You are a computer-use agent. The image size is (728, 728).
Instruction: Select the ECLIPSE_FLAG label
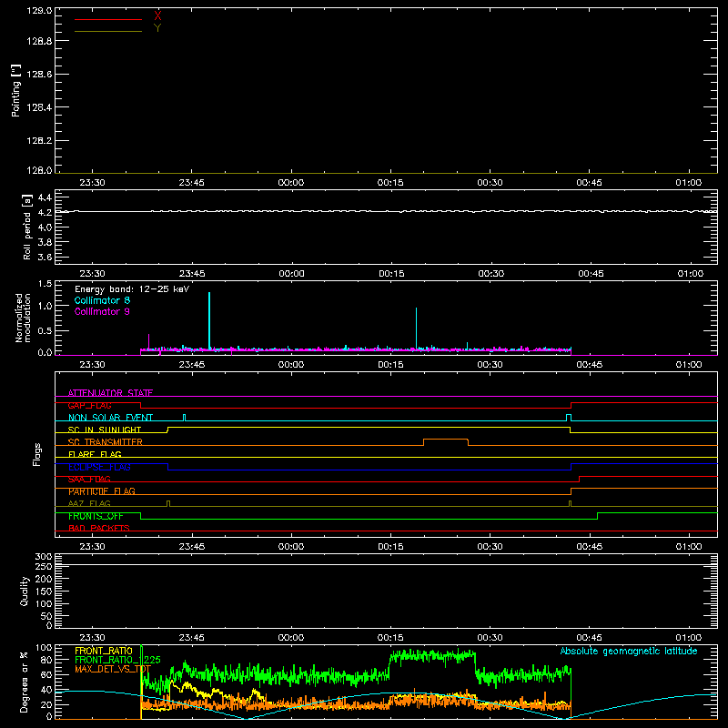(x=99, y=467)
